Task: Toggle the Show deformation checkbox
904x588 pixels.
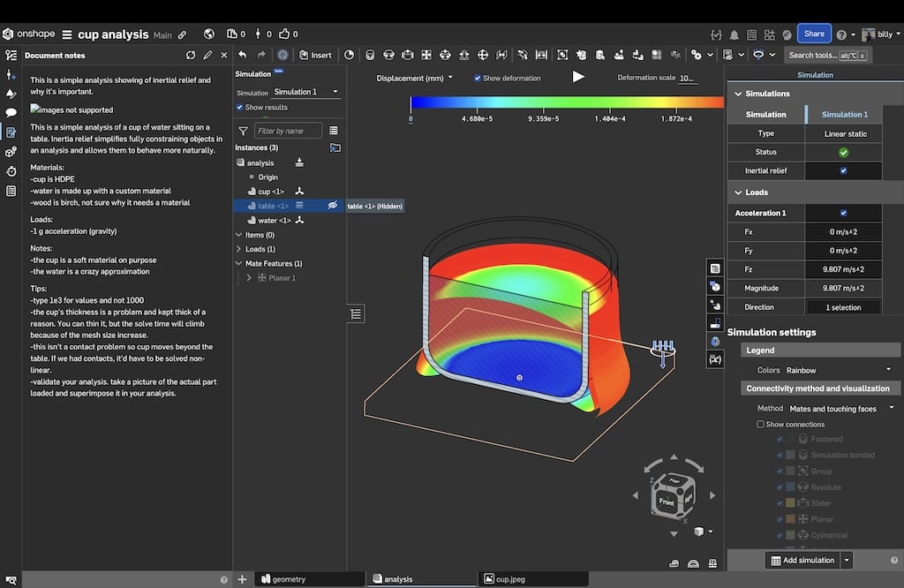Action: click(x=478, y=78)
